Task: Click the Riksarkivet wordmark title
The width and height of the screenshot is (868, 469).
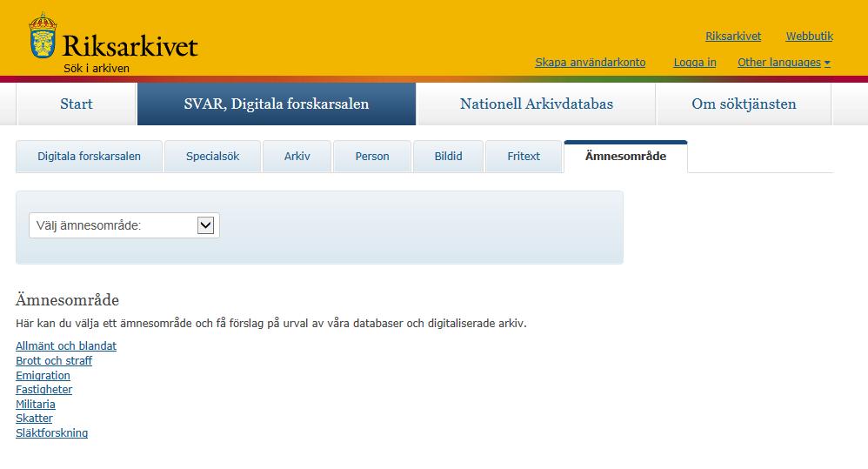Action: tap(130, 46)
